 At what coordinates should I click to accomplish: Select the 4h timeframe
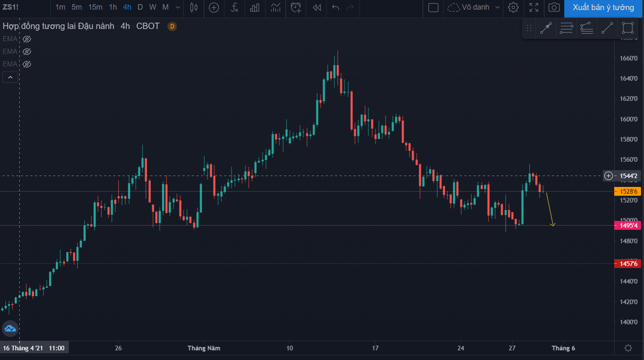127,7
